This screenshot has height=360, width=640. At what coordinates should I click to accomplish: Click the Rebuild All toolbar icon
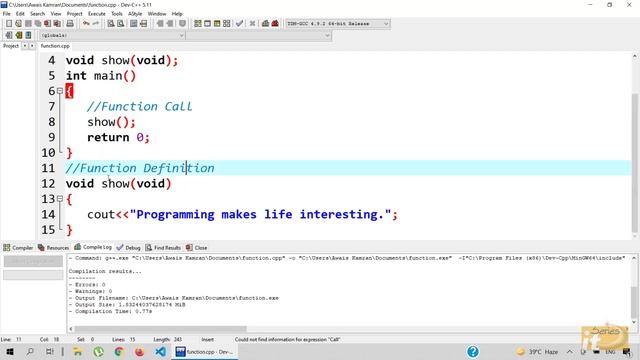[227, 24]
